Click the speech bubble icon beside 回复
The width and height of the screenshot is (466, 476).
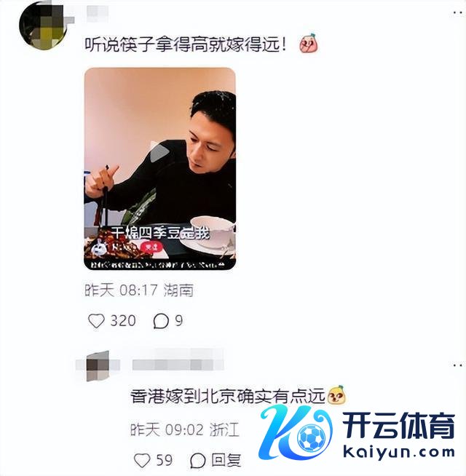tap(198, 461)
